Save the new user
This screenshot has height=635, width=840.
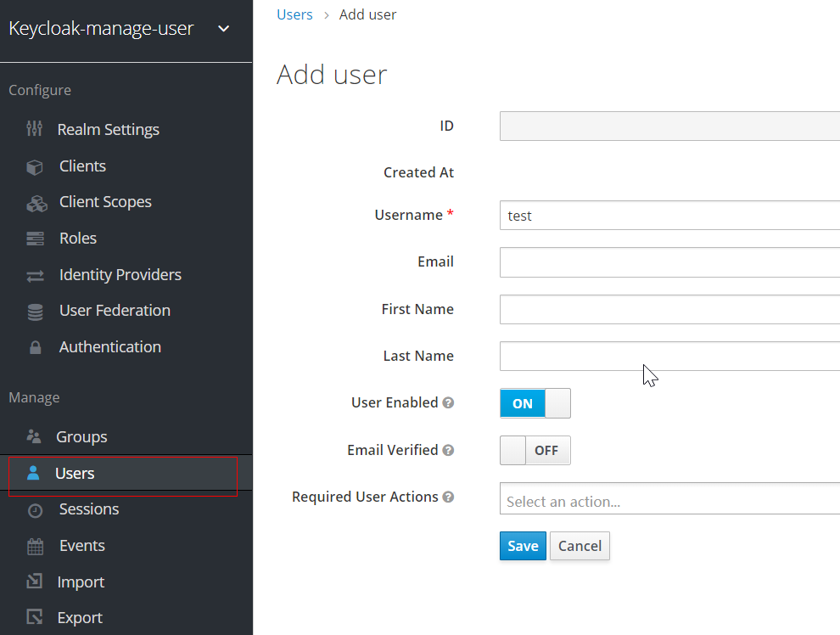tap(523, 546)
